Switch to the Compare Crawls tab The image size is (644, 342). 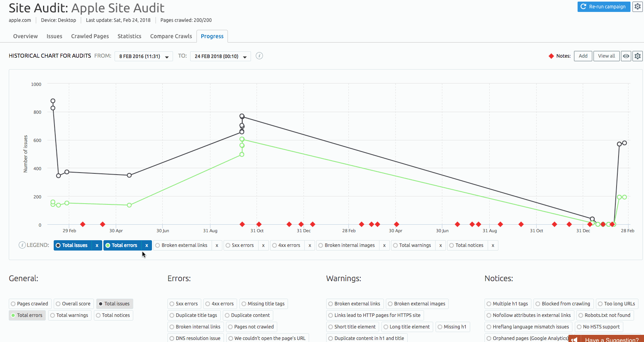point(171,36)
